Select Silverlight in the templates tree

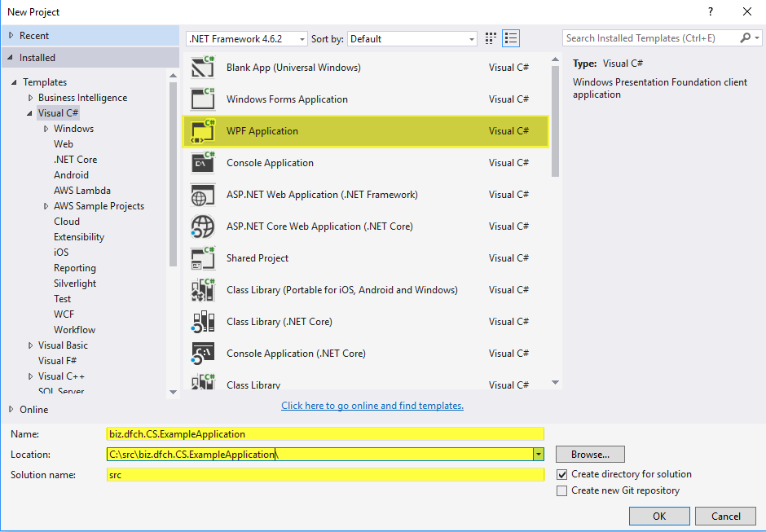75,284
